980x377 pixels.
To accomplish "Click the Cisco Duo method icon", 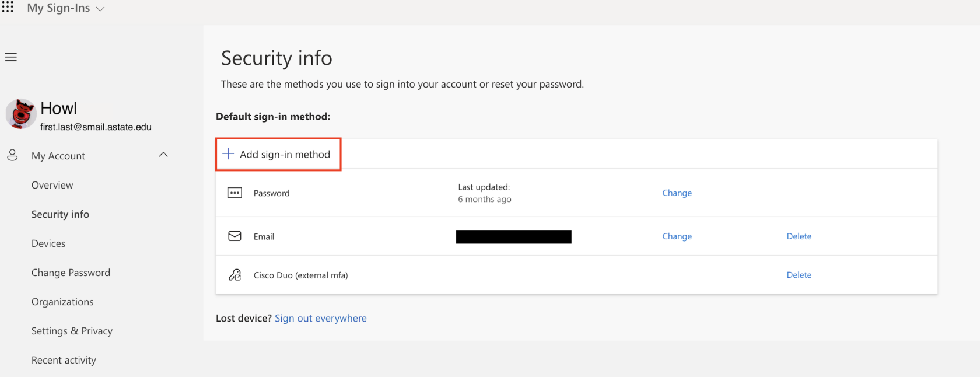I will [235, 275].
